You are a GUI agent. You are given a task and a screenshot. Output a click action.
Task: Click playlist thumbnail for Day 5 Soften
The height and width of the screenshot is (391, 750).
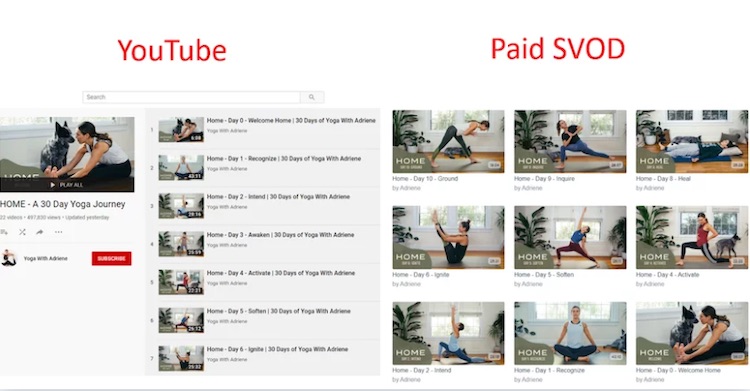click(181, 320)
